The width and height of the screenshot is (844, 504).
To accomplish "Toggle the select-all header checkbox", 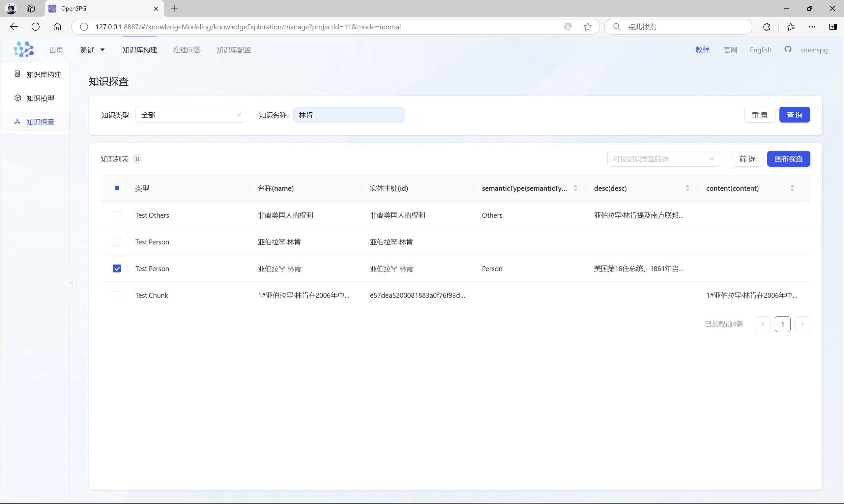I will [117, 188].
